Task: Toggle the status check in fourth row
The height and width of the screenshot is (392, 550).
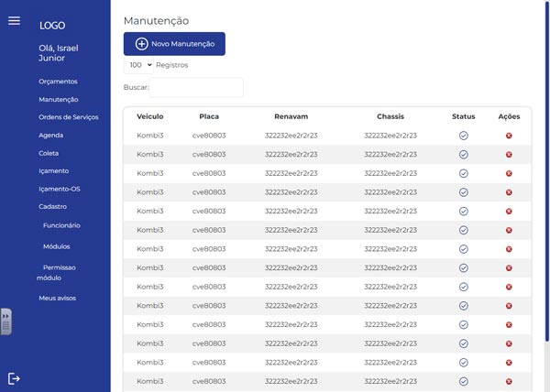Action: (x=463, y=192)
